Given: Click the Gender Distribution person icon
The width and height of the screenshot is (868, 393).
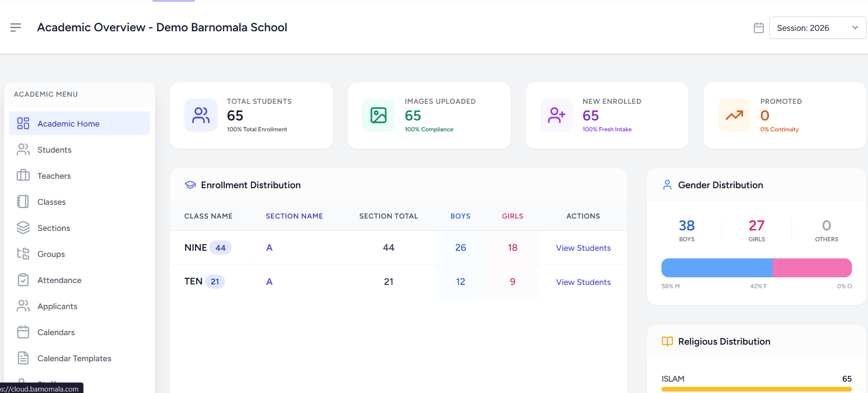Looking at the screenshot, I should pyautogui.click(x=667, y=185).
